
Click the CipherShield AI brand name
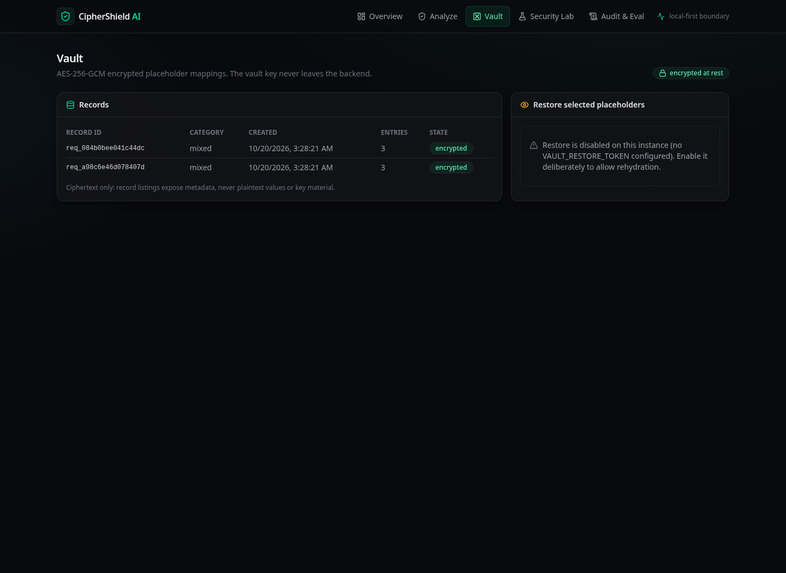coord(109,17)
